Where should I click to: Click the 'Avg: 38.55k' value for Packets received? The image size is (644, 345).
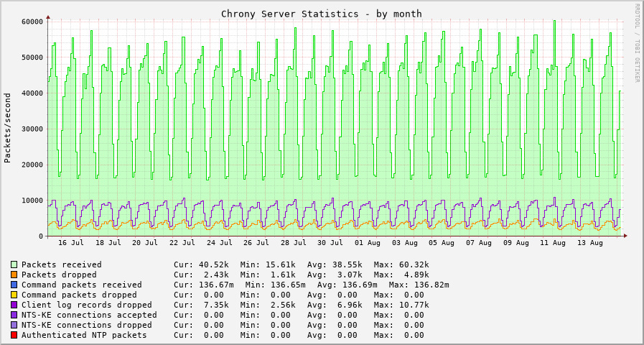pos(335,264)
